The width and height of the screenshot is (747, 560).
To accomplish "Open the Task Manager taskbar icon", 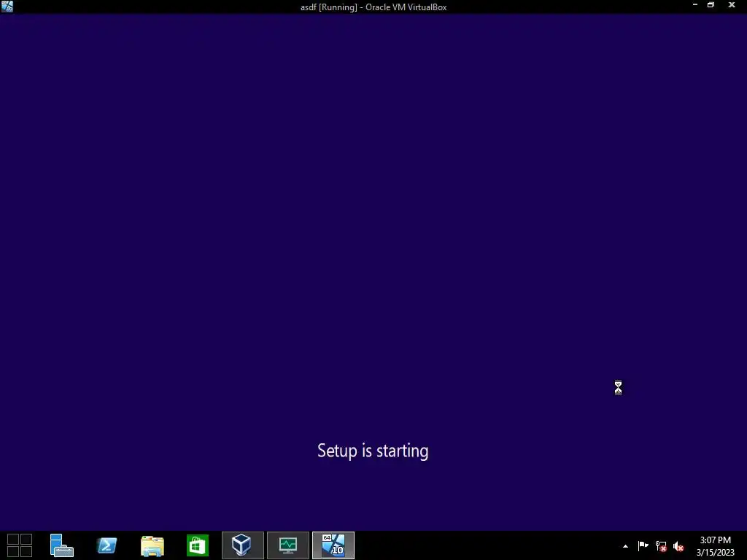I will 287,545.
